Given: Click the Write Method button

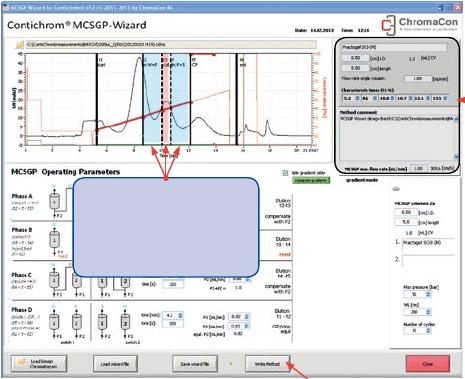Looking at the screenshot, I should 267,364.
